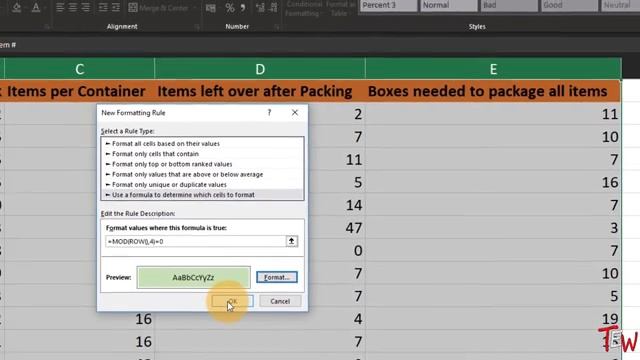Select 'Format only top or bottom ranked values'
This screenshot has width=640, height=360.
pos(202,164)
